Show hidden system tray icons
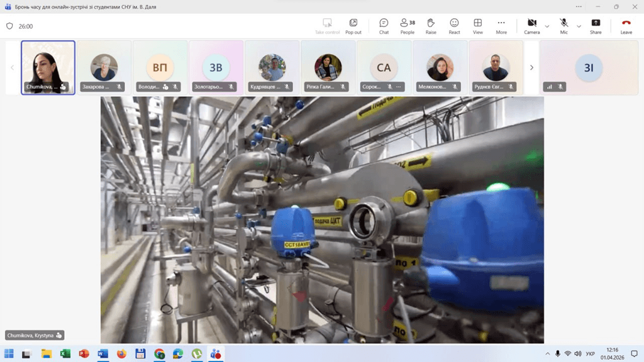644x362 pixels. click(547, 354)
